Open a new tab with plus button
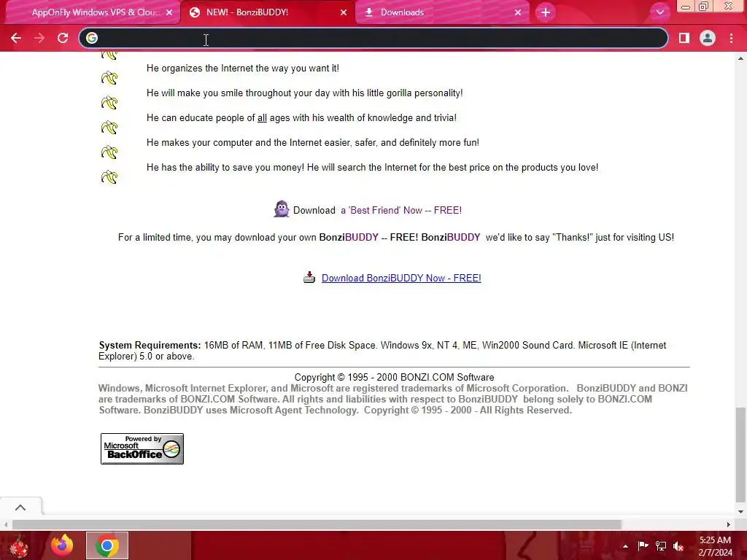 click(x=546, y=12)
